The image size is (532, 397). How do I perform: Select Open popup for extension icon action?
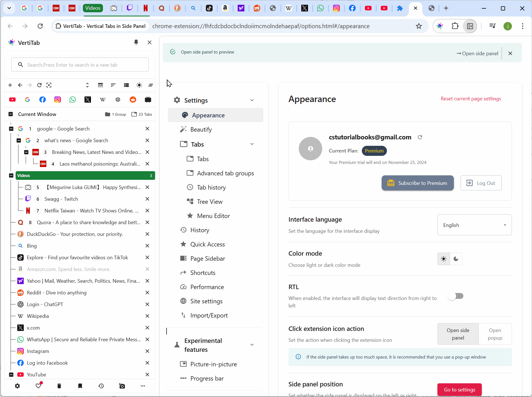point(495,334)
